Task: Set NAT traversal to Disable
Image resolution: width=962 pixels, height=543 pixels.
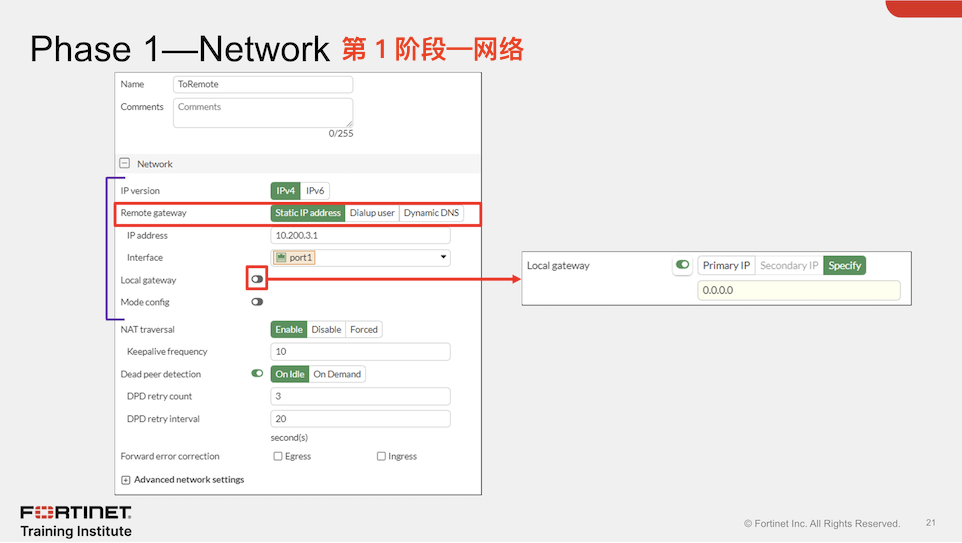Action: (326, 329)
